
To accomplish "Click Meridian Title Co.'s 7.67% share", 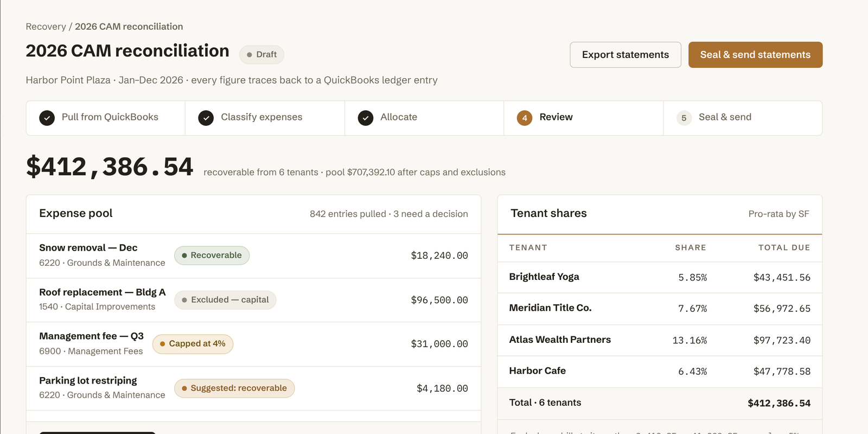I will tap(692, 309).
